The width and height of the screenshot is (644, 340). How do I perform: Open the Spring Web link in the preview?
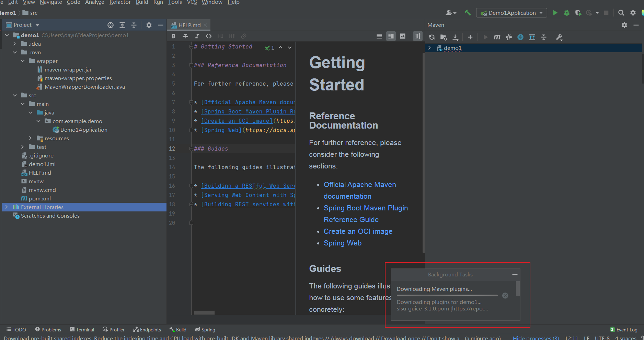click(x=342, y=243)
